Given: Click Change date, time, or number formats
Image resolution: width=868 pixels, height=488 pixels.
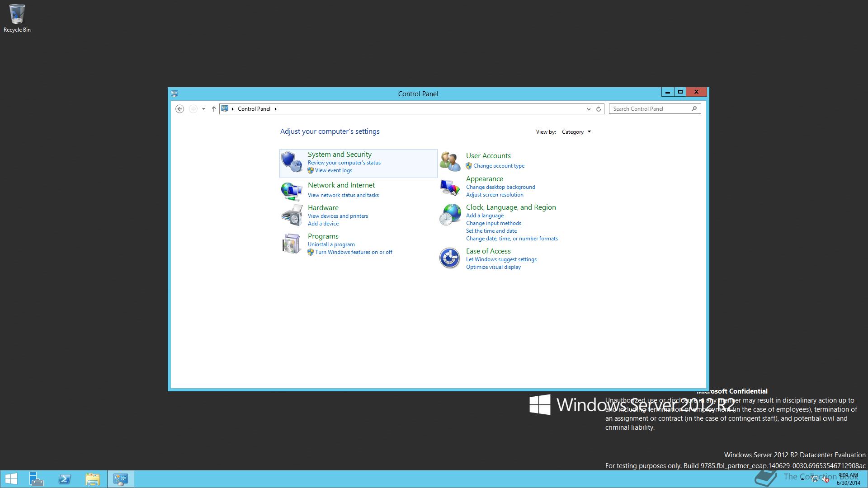Looking at the screenshot, I should coord(512,239).
